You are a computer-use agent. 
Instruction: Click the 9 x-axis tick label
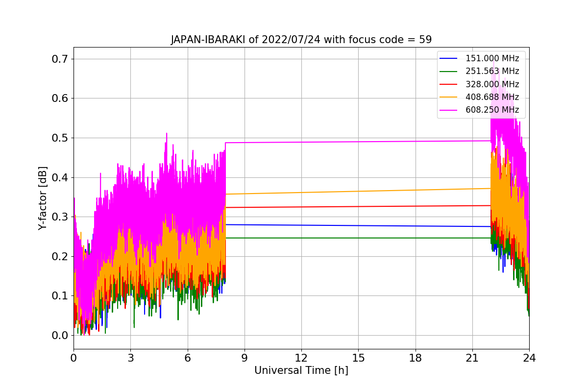click(x=245, y=358)
